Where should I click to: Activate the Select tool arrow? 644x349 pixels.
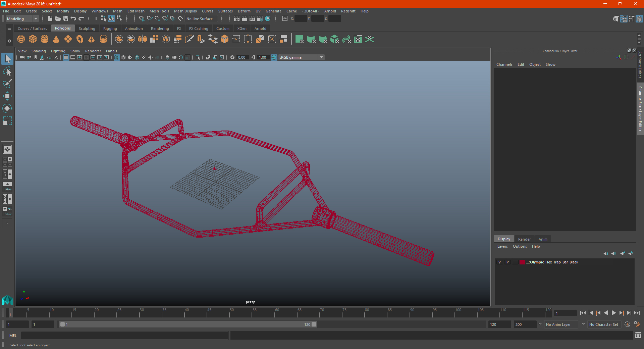(7, 59)
